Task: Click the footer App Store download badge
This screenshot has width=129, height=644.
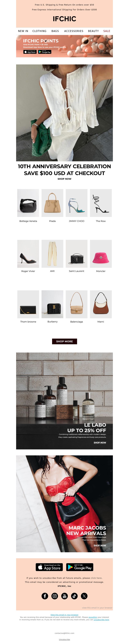Action: coord(49,567)
